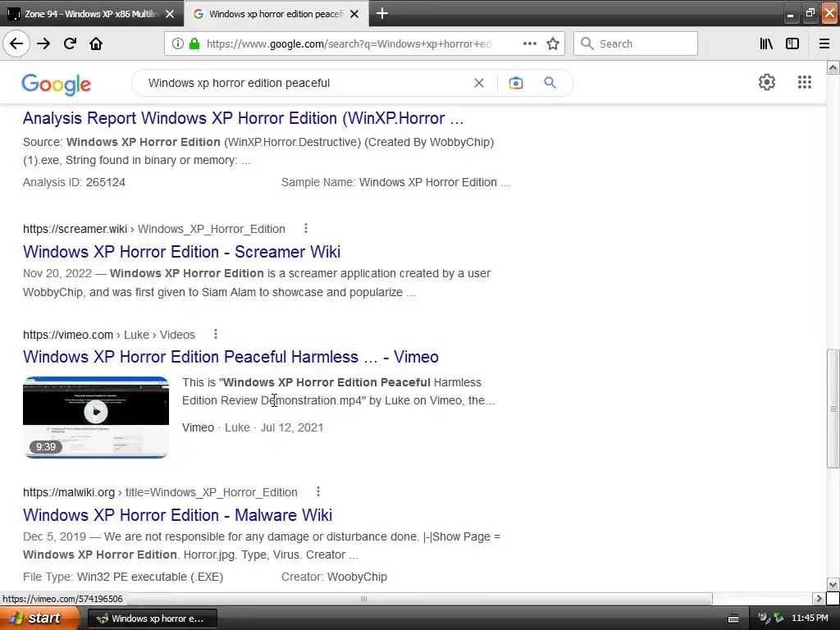Click the horizontal scrollbar right arrow
Viewport: 840px width, 630px height.
click(x=819, y=598)
